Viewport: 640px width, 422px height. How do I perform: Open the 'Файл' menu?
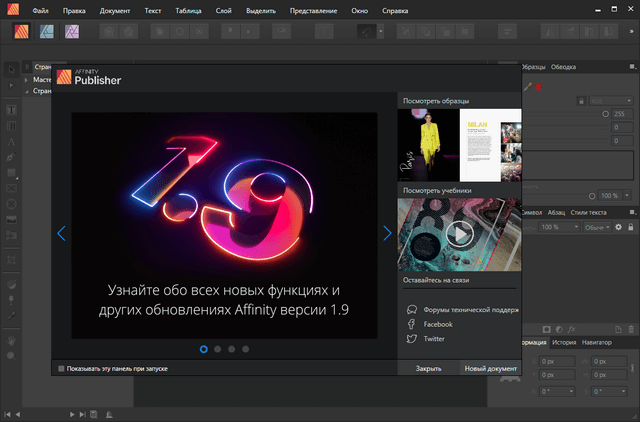[x=40, y=9]
